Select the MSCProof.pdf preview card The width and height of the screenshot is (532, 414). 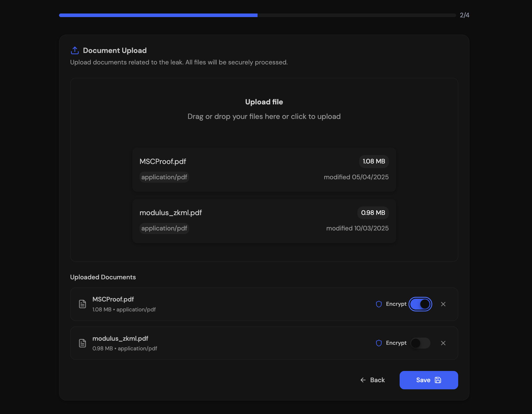(x=264, y=169)
